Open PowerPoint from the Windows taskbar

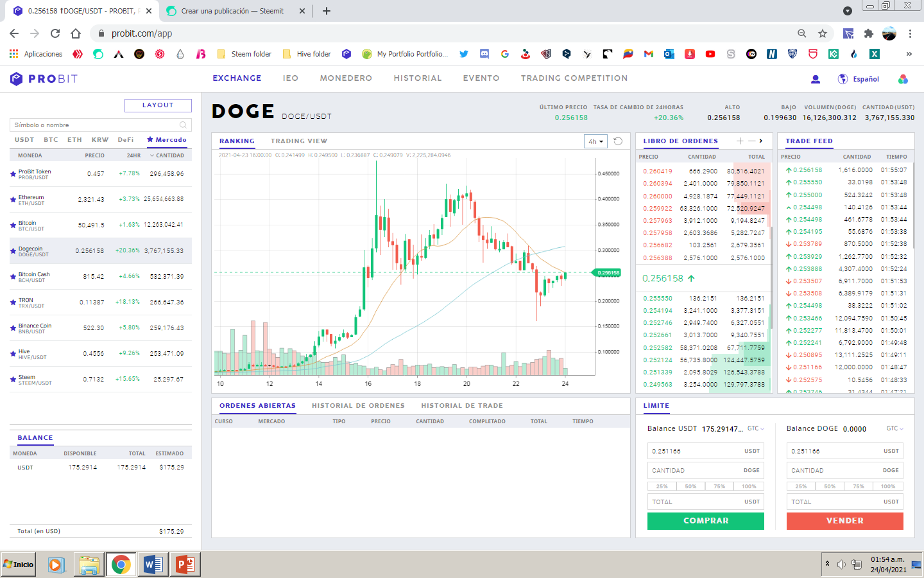coord(185,565)
